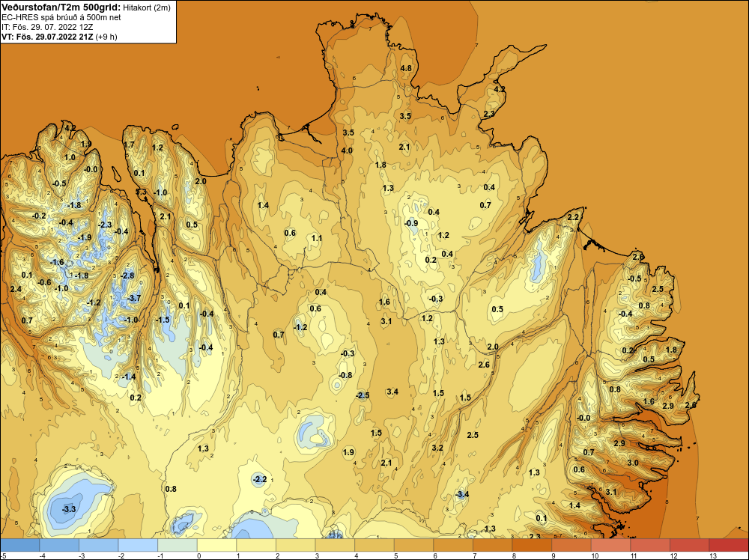Screen dimensions: 749x560
Task: Click the '1.1' temperature value
Action: [x=317, y=238]
